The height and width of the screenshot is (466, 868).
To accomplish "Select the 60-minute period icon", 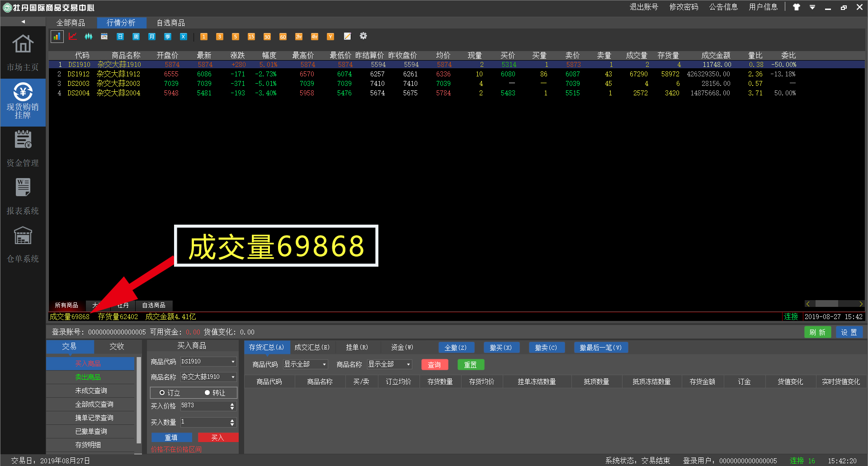I will [x=283, y=37].
